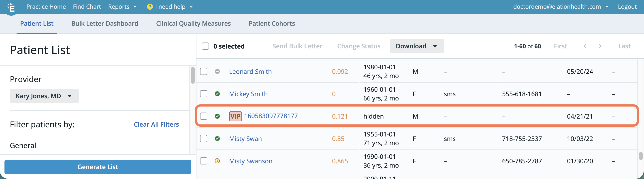Image resolution: width=644 pixels, height=179 pixels.
Task: Click the 1960-01-01 birthdate for Mickey Smith
Action: [x=379, y=89]
